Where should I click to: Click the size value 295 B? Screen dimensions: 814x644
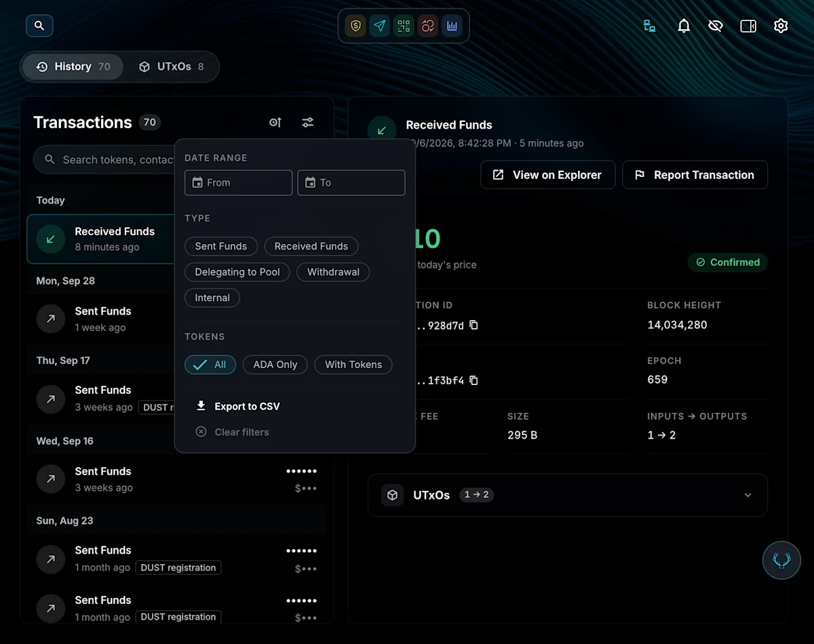522,435
